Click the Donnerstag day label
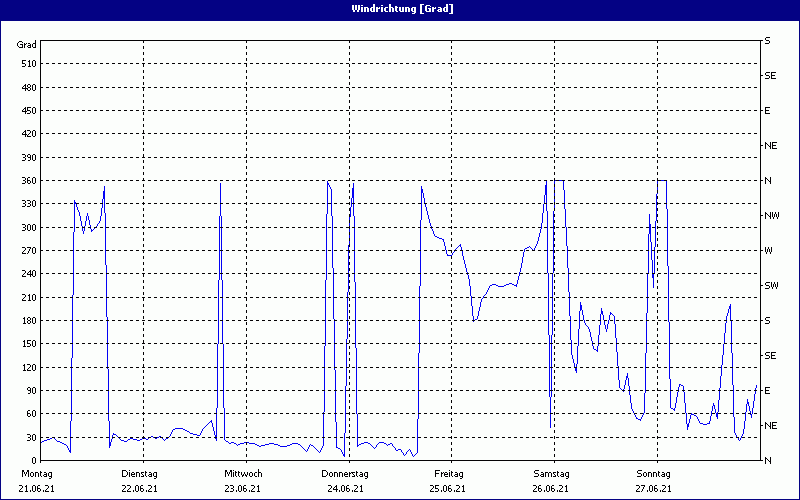Screen dimensions: 800x500 [x=345, y=473]
